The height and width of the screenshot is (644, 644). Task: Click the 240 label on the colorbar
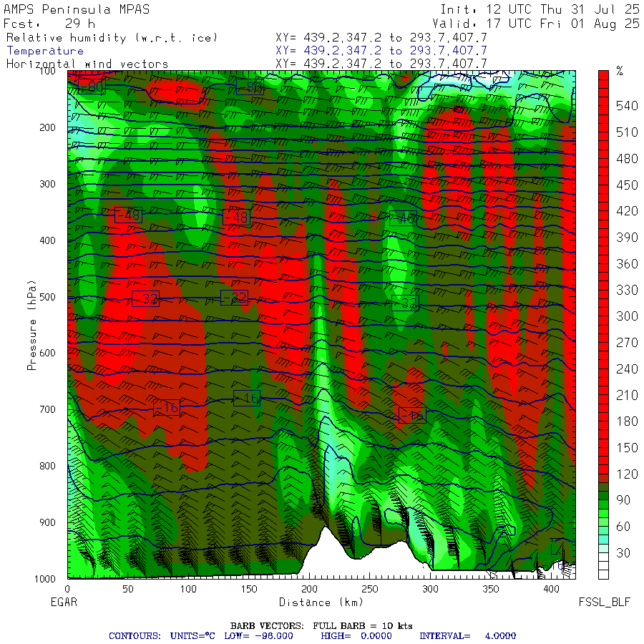click(627, 369)
